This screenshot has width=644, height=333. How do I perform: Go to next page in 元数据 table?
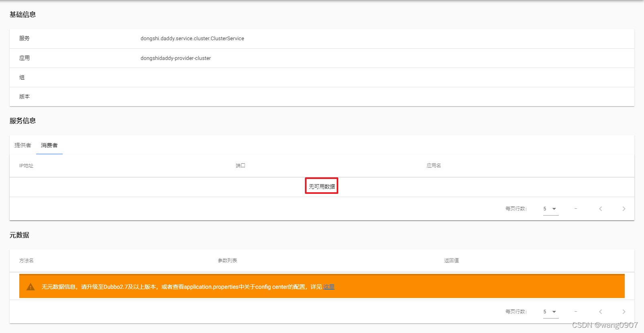pyautogui.click(x=624, y=312)
